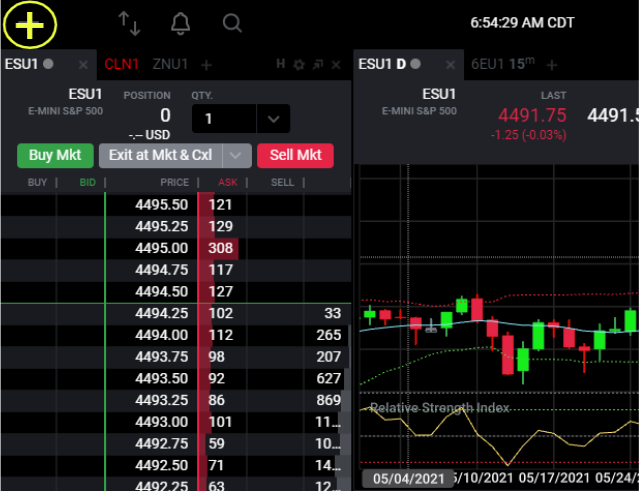The width and height of the screenshot is (640, 491).
Task: Click the SELL column header
Action: (x=282, y=182)
